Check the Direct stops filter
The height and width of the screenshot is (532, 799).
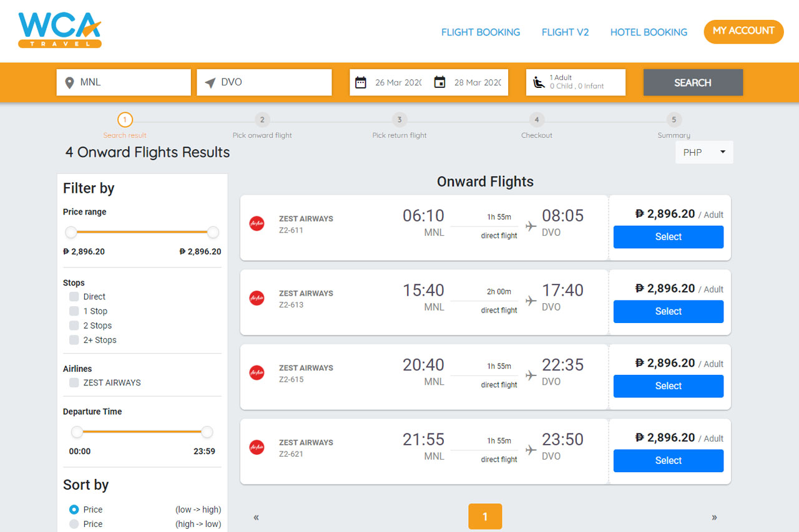pyautogui.click(x=74, y=297)
